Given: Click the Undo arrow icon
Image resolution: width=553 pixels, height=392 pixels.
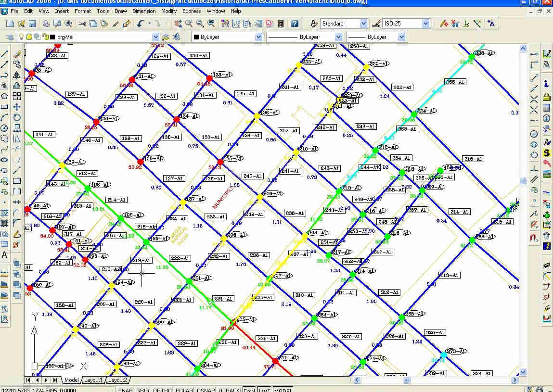Looking at the screenshot, I should pos(140,24).
